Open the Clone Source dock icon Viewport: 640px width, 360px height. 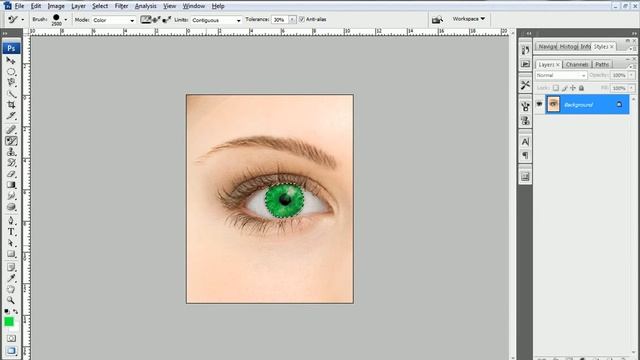(x=525, y=121)
